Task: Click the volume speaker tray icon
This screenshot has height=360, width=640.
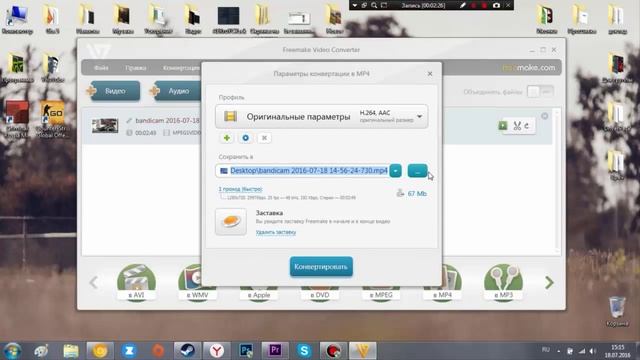Action: coord(592,351)
